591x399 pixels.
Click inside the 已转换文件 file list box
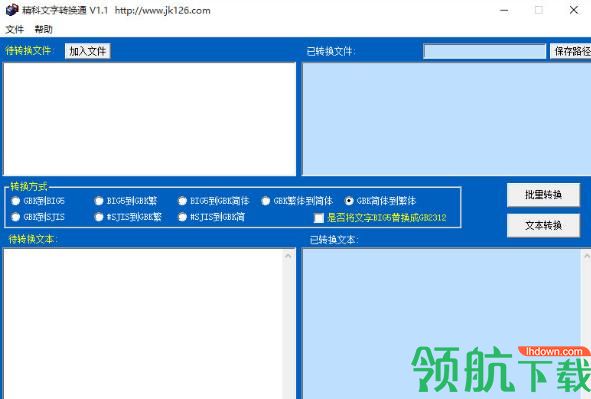pos(446,119)
